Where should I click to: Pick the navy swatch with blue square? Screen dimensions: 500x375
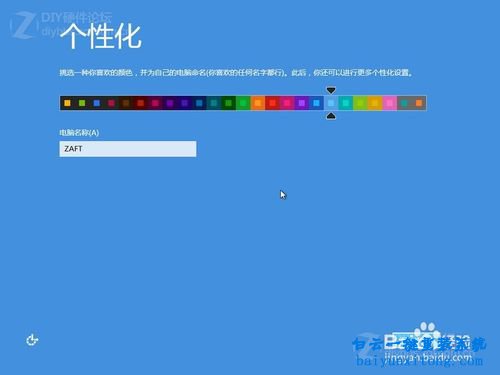[199, 103]
